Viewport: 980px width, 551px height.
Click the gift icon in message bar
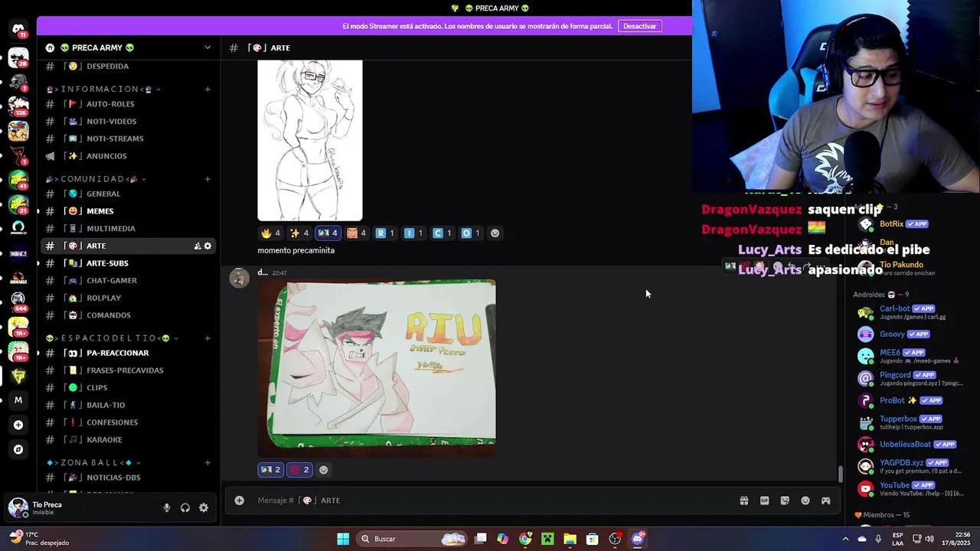point(743,500)
